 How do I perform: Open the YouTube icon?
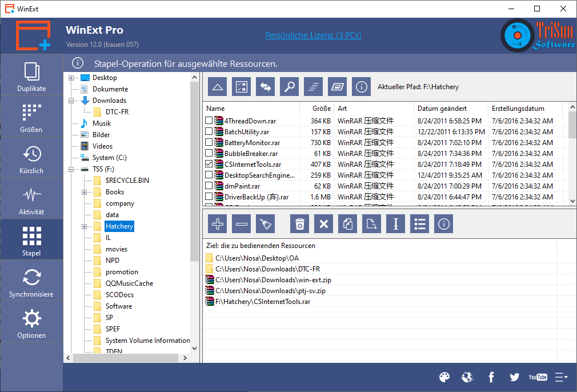pyautogui.click(x=538, y=377)
